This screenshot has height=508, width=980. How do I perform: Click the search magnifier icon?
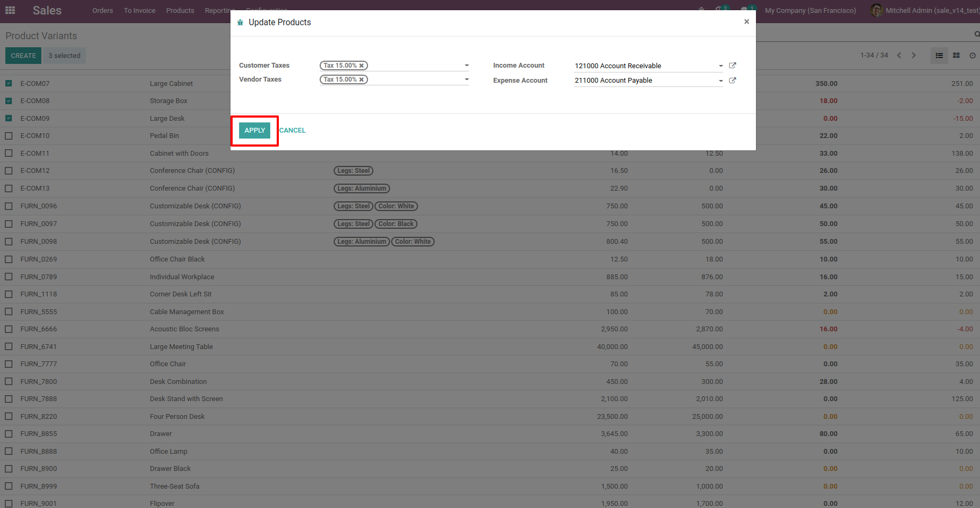coord(977,34)
